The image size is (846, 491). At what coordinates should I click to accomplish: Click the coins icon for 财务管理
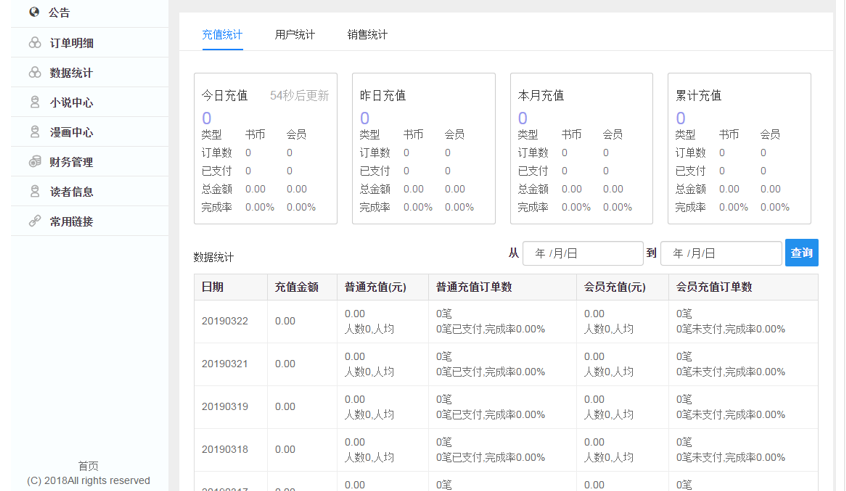34,162
